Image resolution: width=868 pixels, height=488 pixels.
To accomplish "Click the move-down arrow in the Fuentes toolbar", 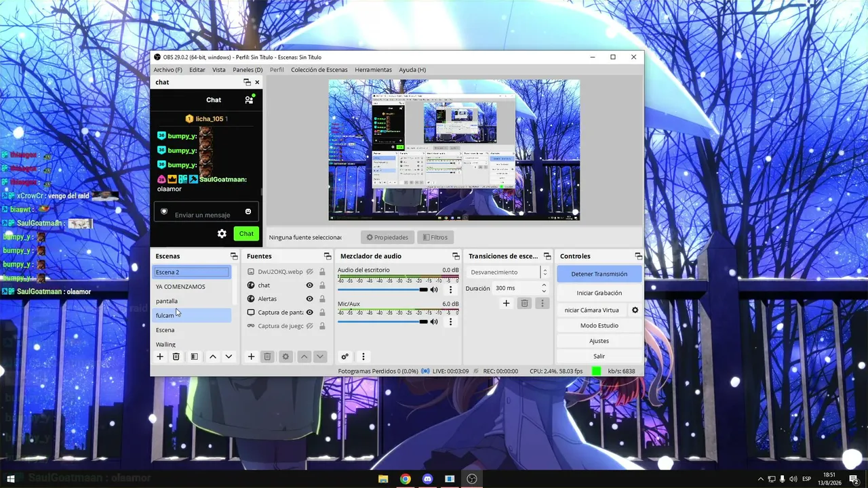I will point(320,357).
